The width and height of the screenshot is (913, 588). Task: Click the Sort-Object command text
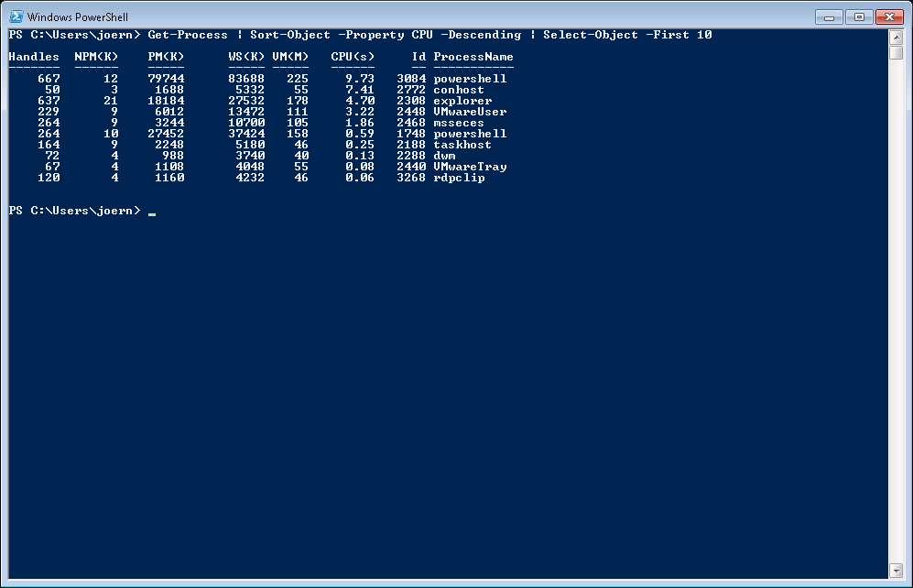pyautogui.click(x=290, y=35)
